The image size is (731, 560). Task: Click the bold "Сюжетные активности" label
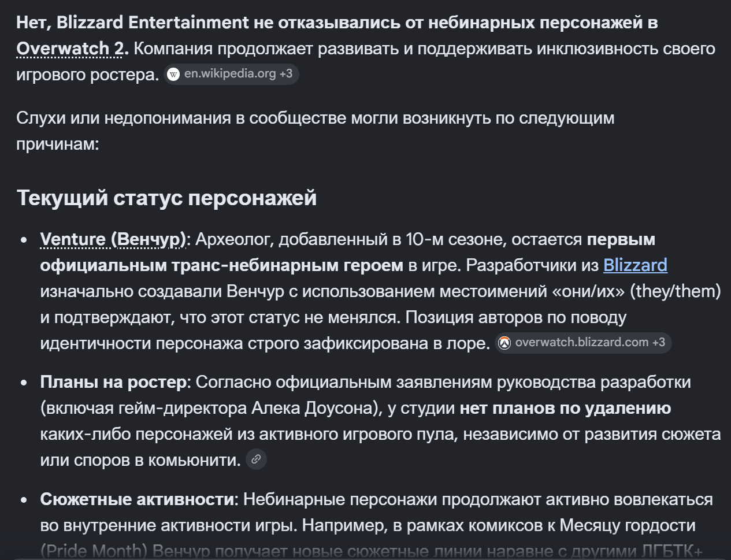pyautogui.click(x=137, y=499)
